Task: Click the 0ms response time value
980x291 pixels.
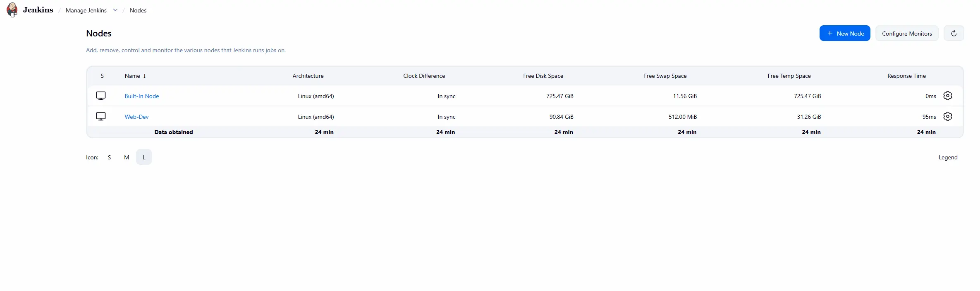Action: coord(931,96)
